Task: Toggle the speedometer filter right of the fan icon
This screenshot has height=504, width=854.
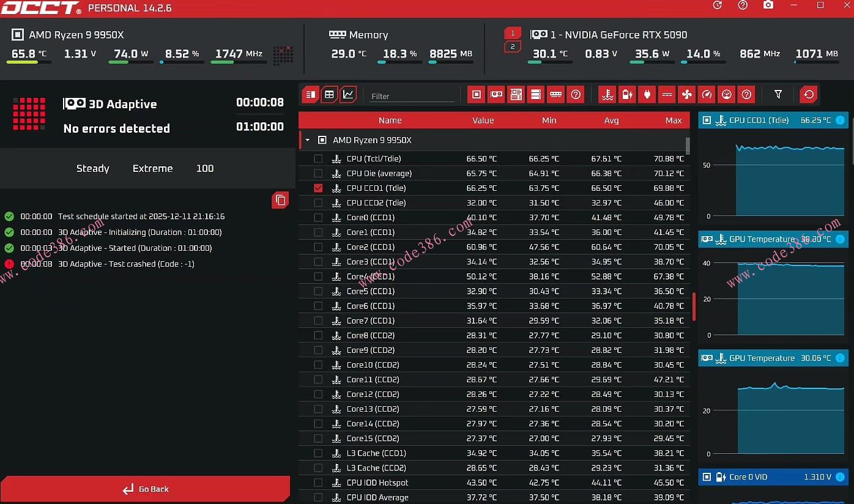Action: click(x=707, y=94)
